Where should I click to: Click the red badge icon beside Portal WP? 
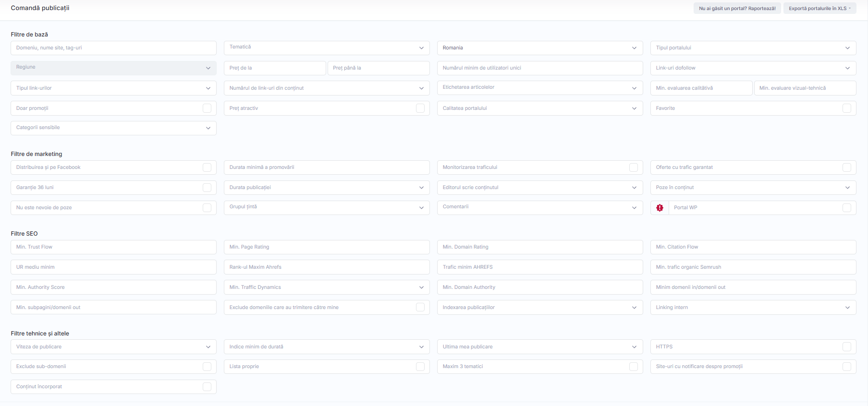[660, 208]
